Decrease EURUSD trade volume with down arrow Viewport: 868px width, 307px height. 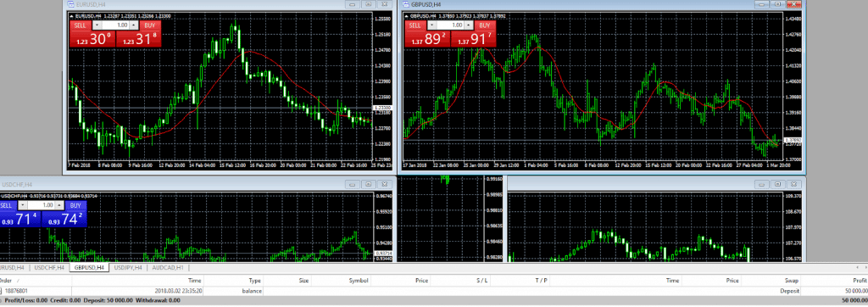(x=97, y=25)
